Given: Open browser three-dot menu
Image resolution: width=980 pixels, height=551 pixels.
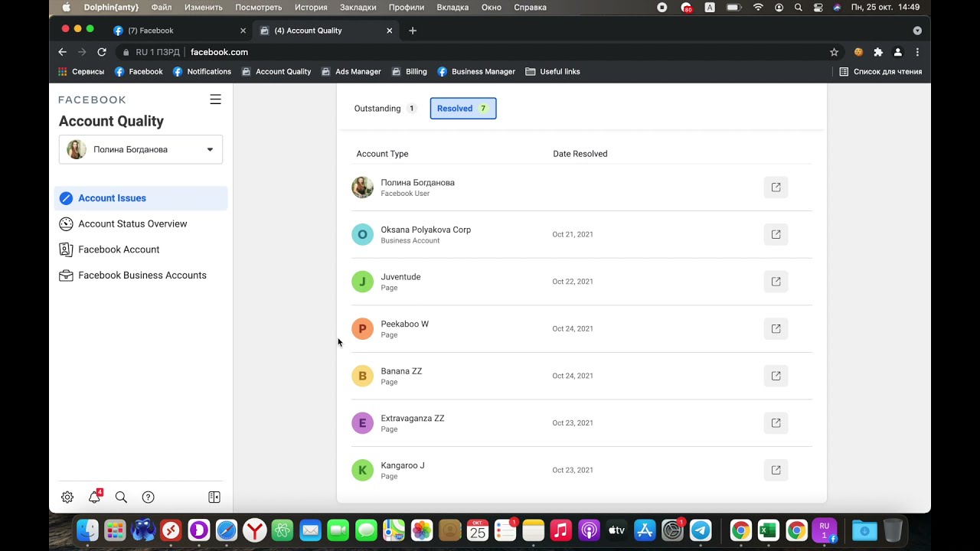Looking at the screenshot, I should pyautogui.click(x=917, y=52).
